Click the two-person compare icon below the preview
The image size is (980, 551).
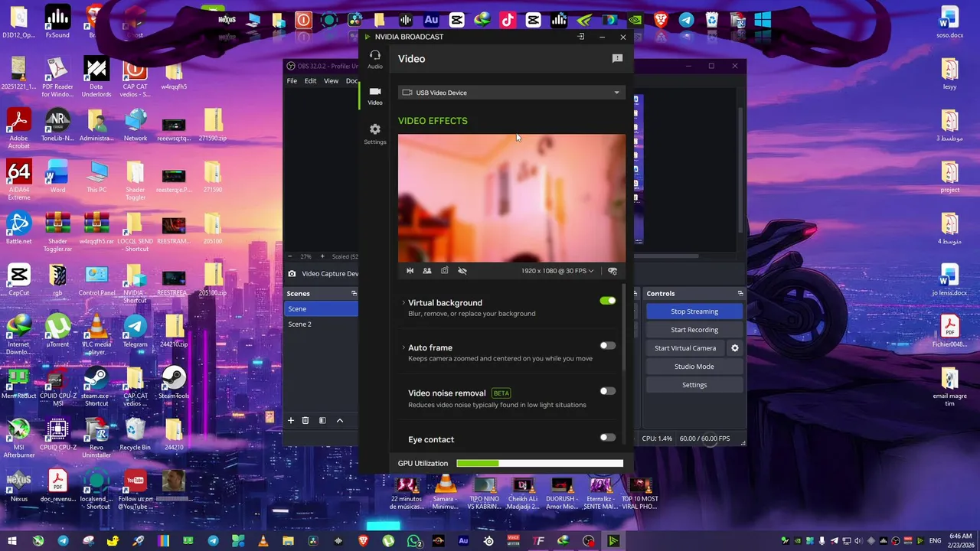point(427,270)
